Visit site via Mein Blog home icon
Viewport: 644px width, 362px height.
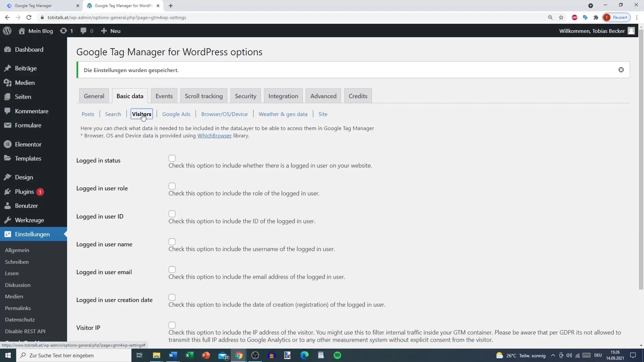(22, 31)
